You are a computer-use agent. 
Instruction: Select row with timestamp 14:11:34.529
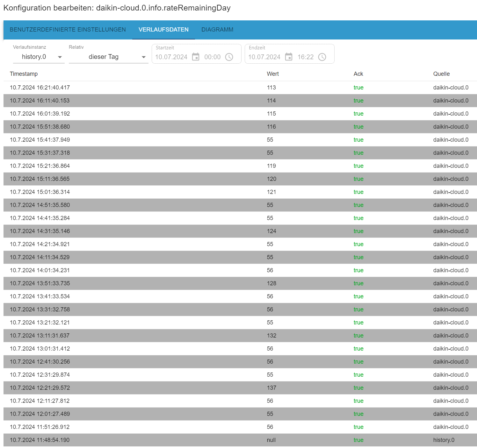[x=240, y=257]
